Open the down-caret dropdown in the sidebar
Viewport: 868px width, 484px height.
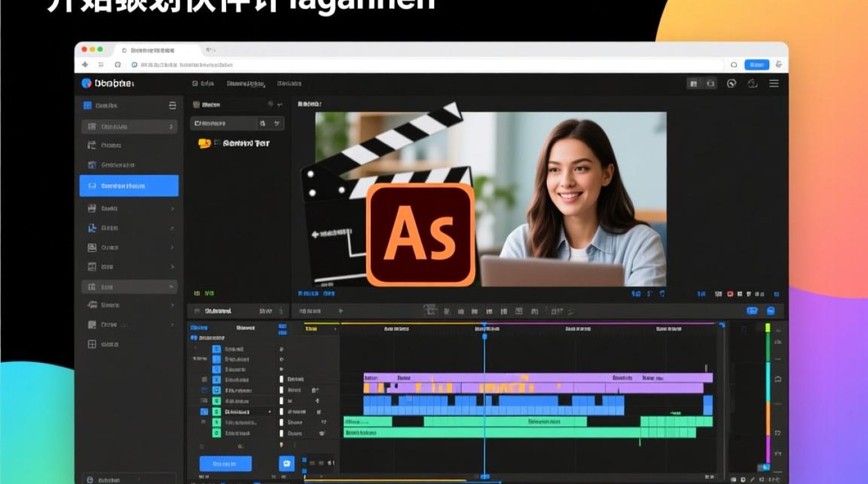(171, 287)
